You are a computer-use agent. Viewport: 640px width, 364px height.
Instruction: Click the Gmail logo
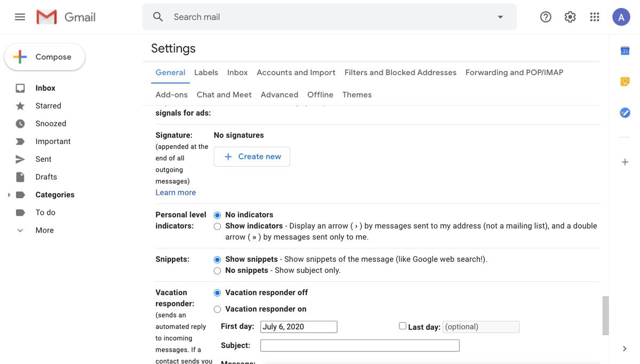coord(66,17)
